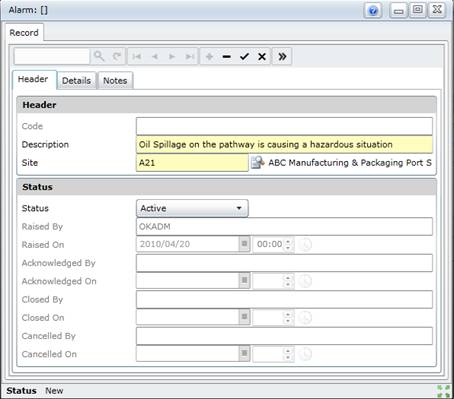
Task: Switch to the Notes tab
Action: point(115,81)
